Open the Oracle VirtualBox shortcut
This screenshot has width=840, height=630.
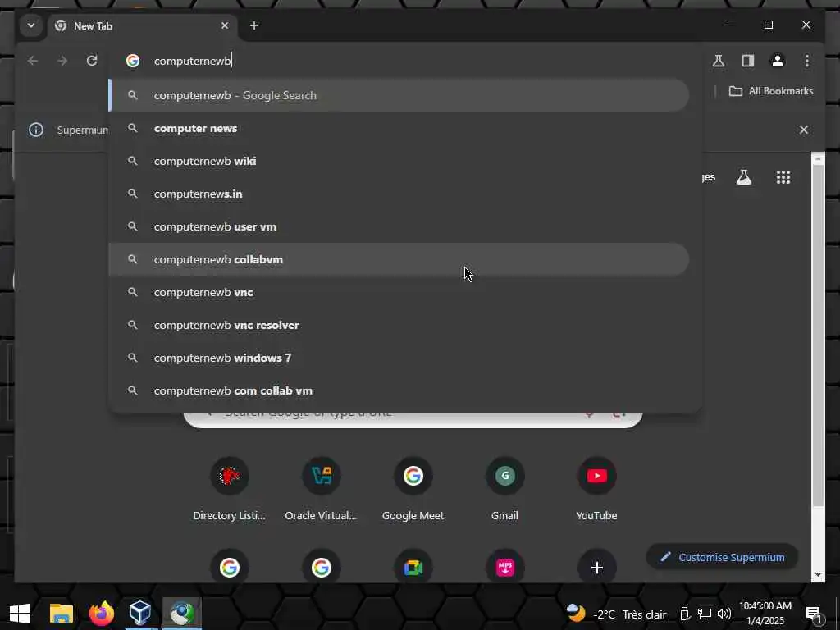(321, 489)
